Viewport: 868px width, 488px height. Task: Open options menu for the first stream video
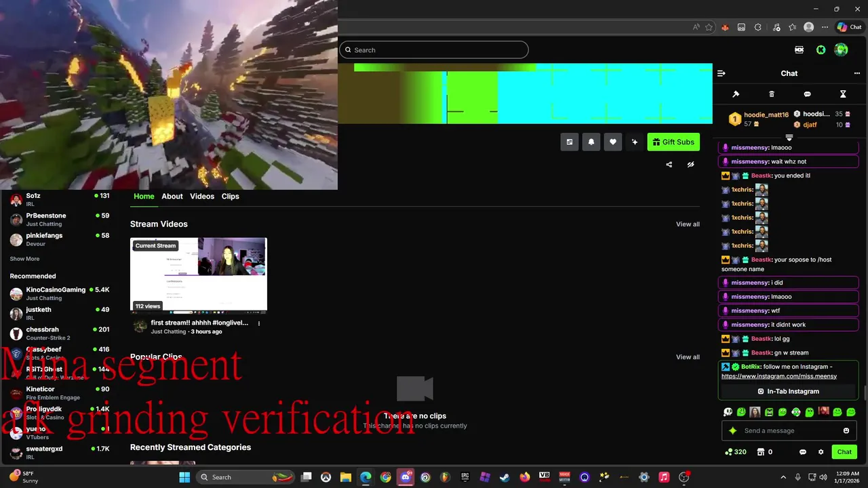(259, 323)
